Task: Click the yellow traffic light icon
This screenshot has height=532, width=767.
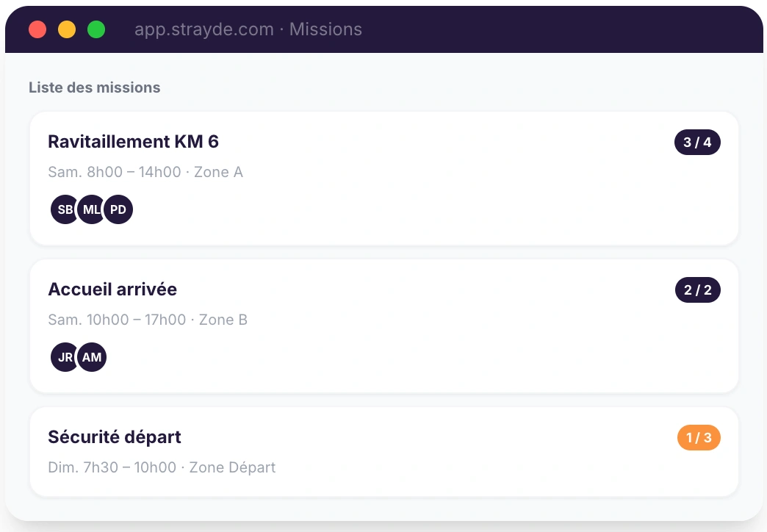Action: [67, 29]
